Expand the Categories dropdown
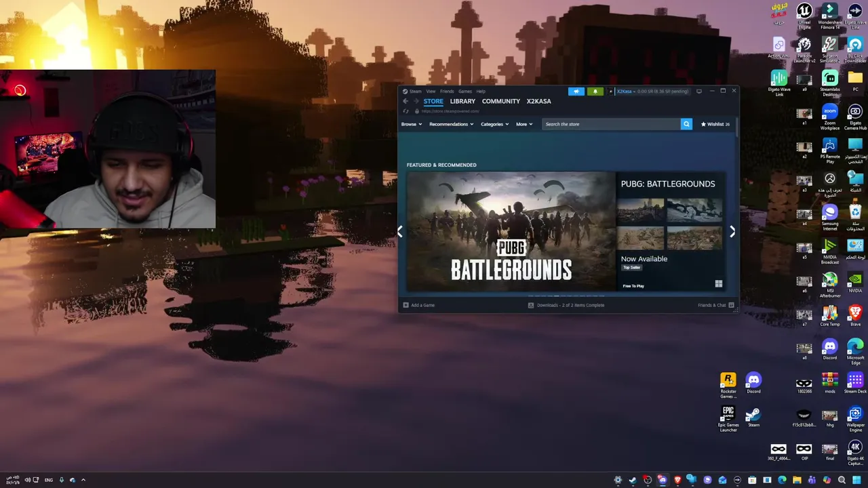The width and height of the screenshot is (868, 488). [494, 124]
